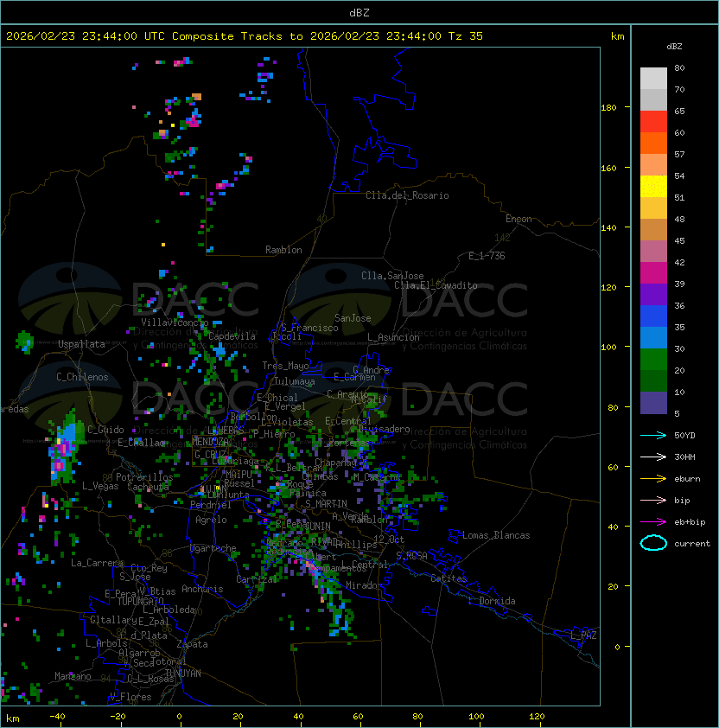Click the 'dBZ' heading above the color scale
719x728 pixels.
click(x=674, y=47)
